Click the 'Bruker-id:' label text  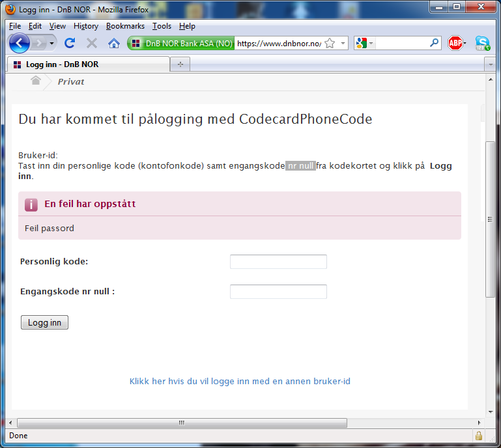point(38,156)
